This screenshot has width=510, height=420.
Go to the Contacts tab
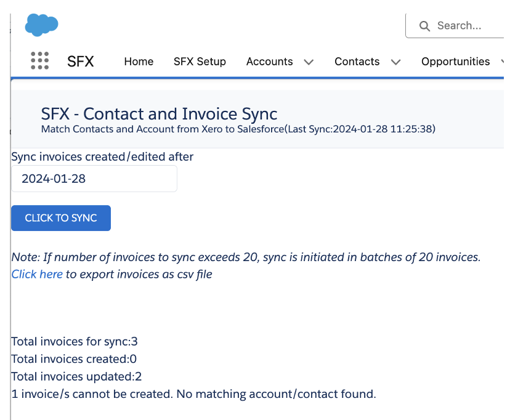coord(357,62)
